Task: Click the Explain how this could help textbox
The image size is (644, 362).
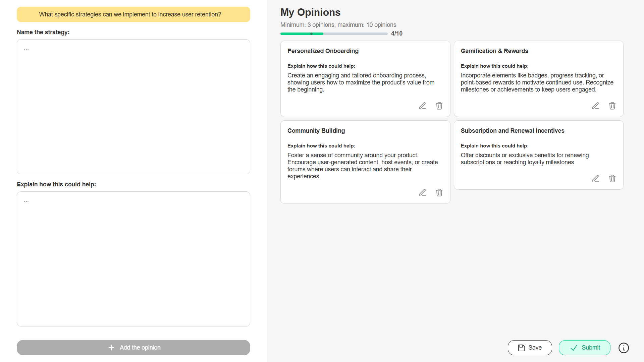Action: [133, 259]
